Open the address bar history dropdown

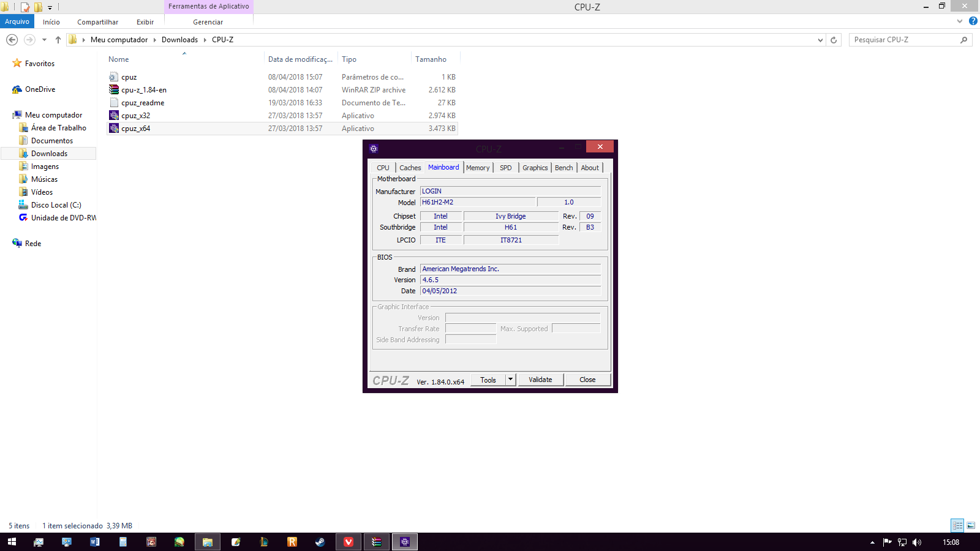click(820, 40)
